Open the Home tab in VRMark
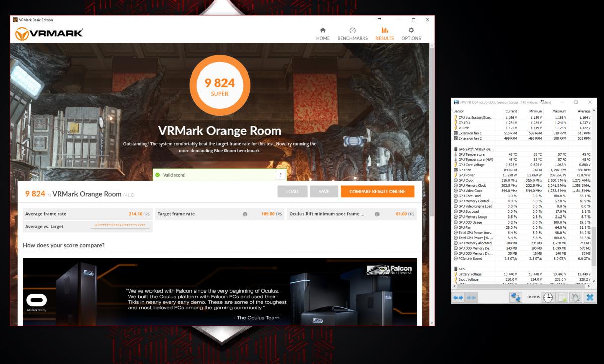 (x=323, y=34)
